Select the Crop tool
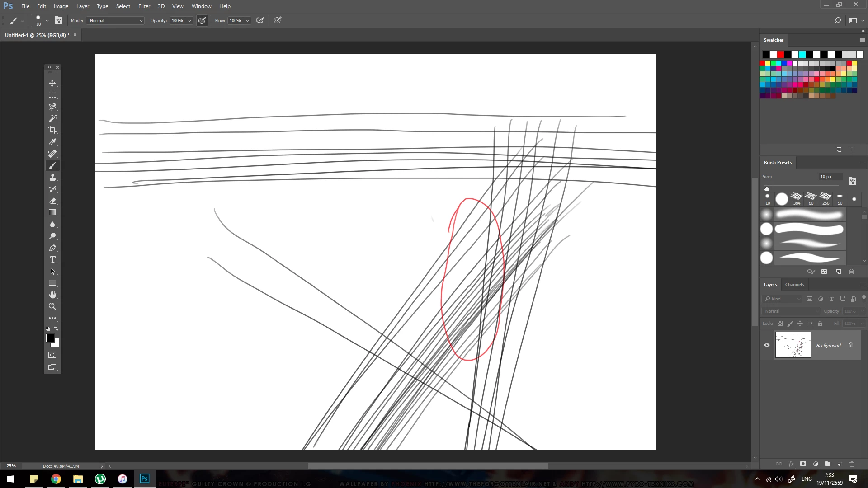Viewport: 868px width, 488px height. [x=52, y=130]
